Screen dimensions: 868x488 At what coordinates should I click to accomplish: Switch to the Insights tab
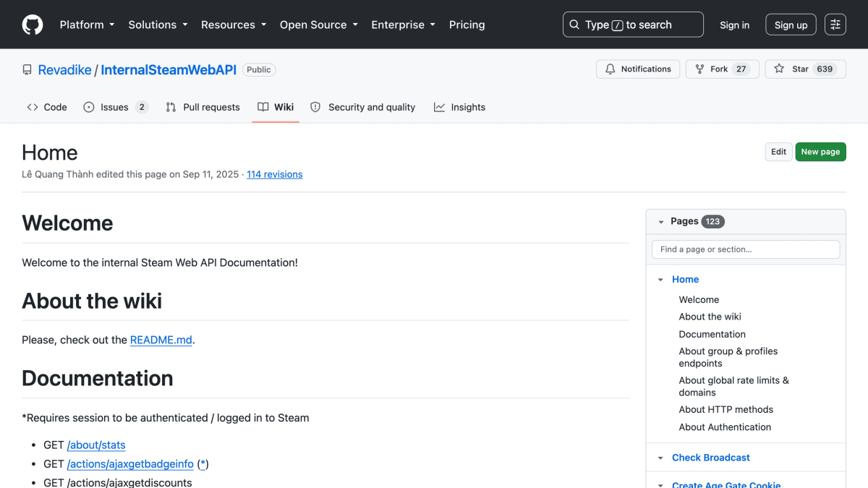coord(459,107)
